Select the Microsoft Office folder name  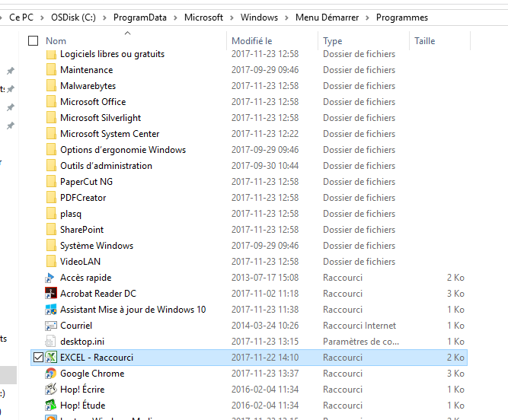click(93, 102)
